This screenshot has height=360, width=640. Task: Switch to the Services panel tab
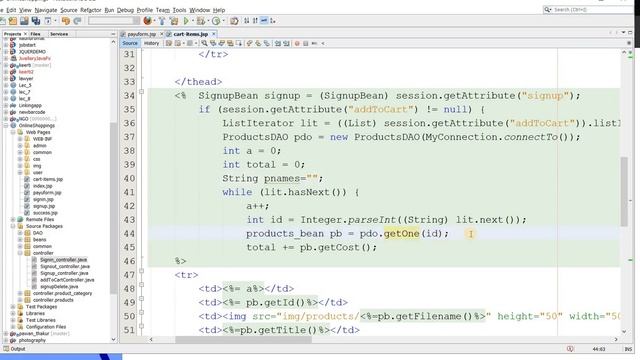pyautogui.click(x=59, y=34)
